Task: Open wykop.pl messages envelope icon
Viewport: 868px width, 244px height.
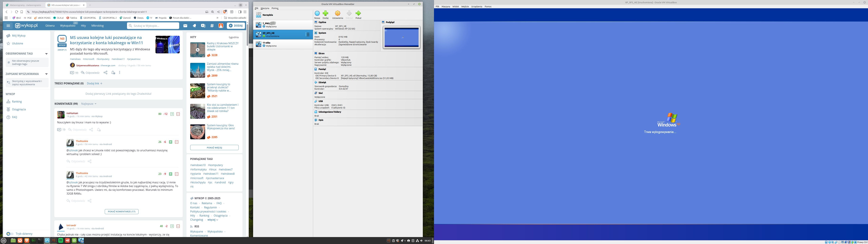Action: pyautogui.click(x=185, y=26)
